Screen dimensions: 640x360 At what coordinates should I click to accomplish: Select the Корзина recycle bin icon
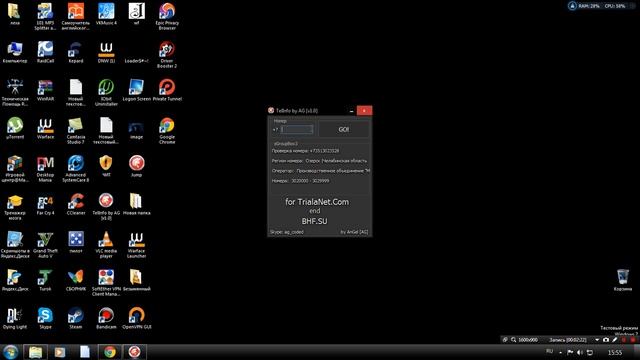(x=623, y=280)
